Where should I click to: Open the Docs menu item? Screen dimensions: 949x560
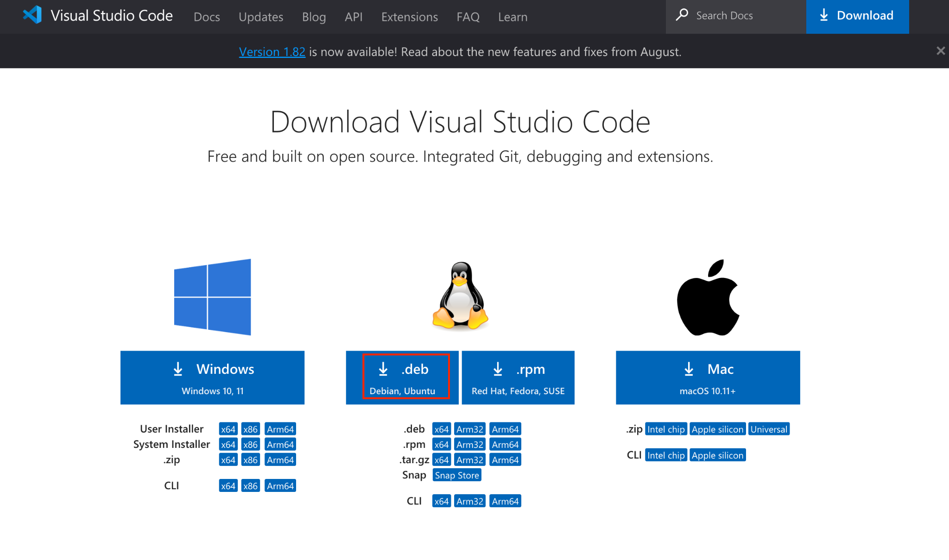point(207,17)
